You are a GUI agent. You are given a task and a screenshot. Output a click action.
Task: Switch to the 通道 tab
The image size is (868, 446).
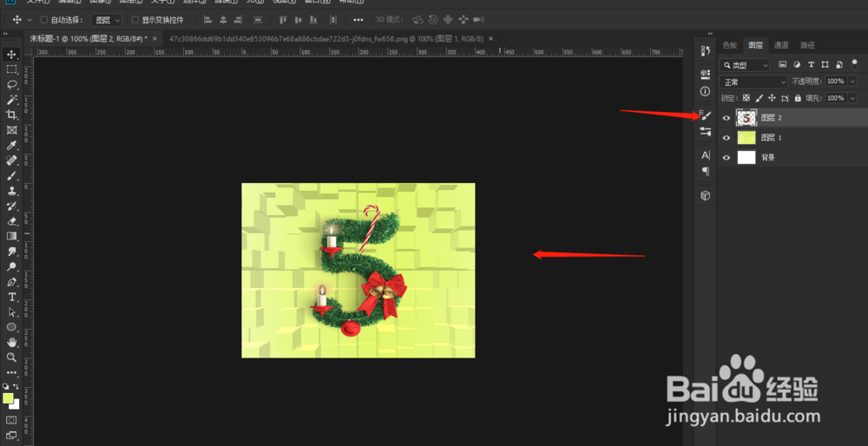click(781, 45)
